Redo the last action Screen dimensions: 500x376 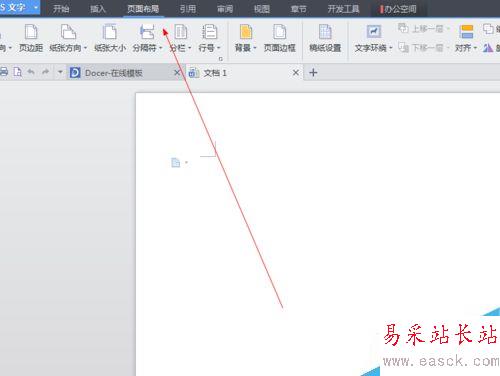click(45, 72)
